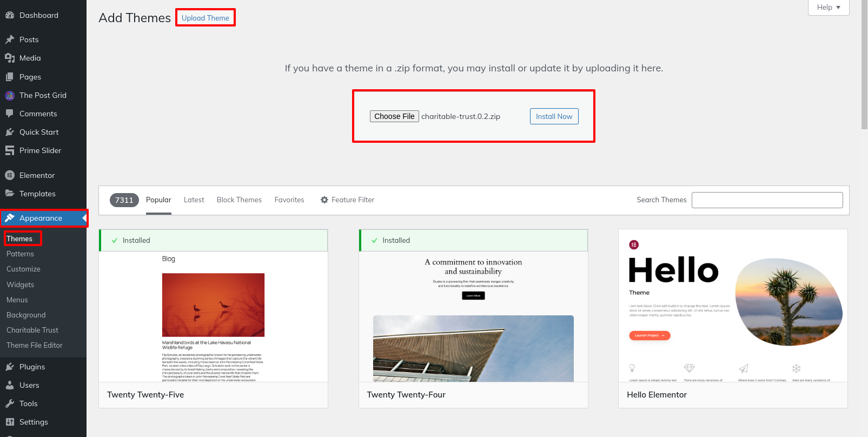Click the Comments speech bubble icon
This screenshot has width=868, height=437.
coord(10,114)
